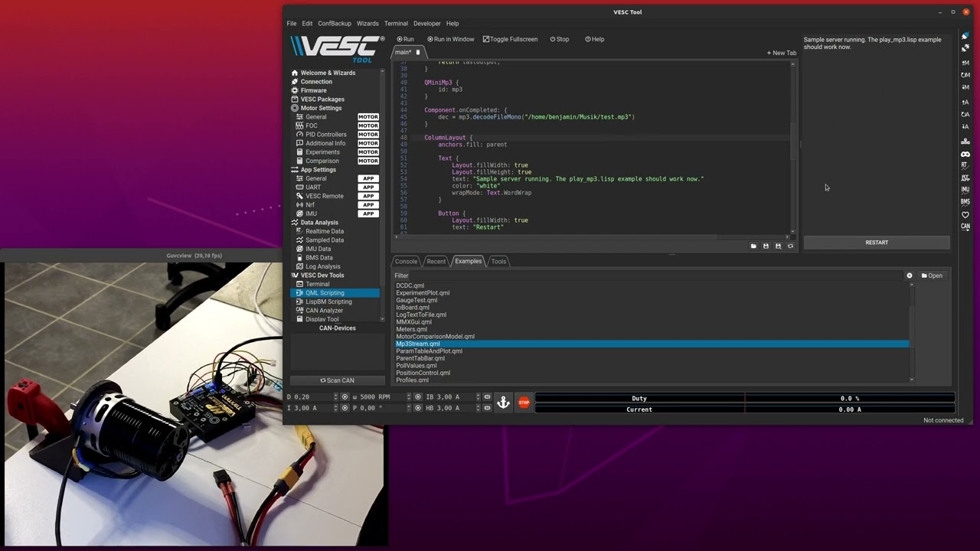Click the Stop script button
The image size is (980, 551).
click(x=560, y=39)
